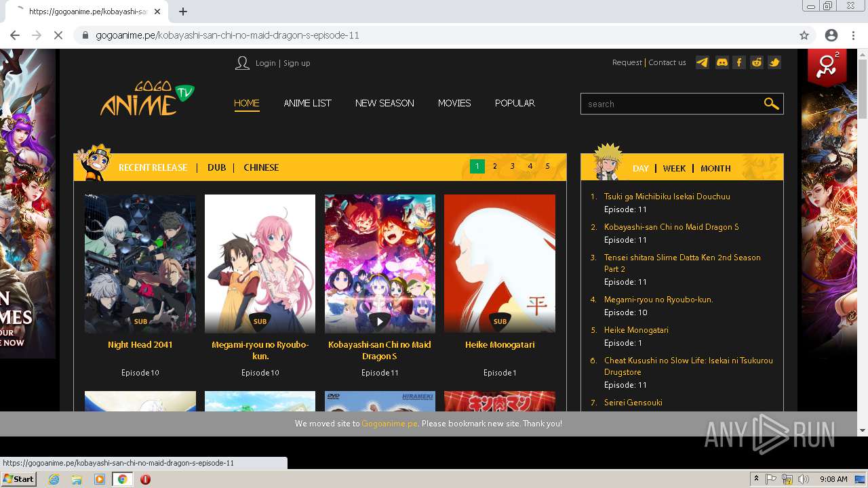Go to the HOME menu item

coord(247,103)
